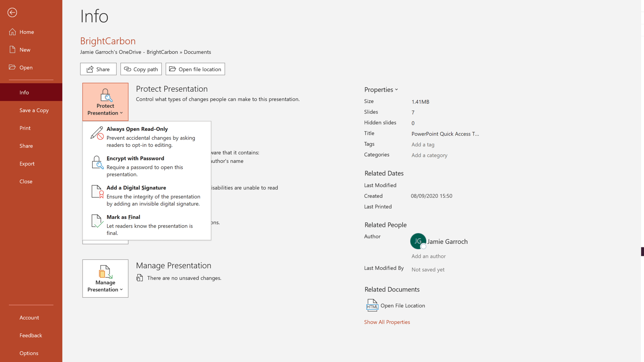The width and height of the screenshot is (644, 362).
Task: Click the Mark as Final checkmark icon
Action: point(97,221)
